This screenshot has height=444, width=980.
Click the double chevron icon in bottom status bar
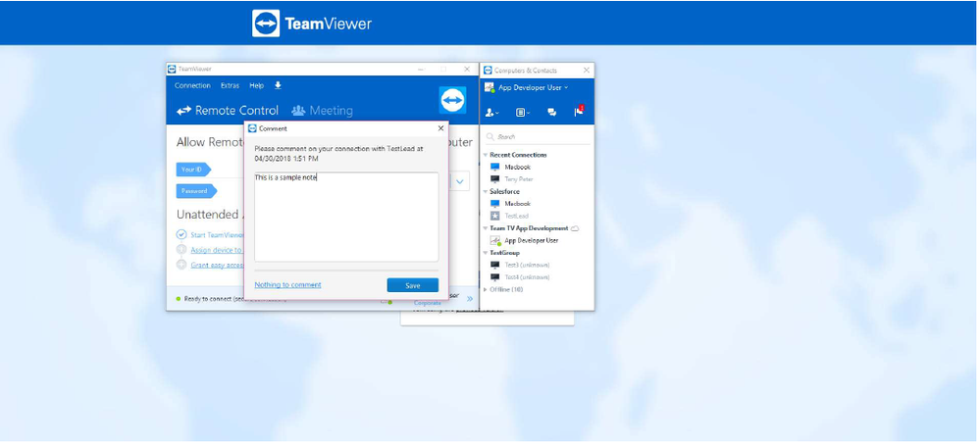[470, 299]
